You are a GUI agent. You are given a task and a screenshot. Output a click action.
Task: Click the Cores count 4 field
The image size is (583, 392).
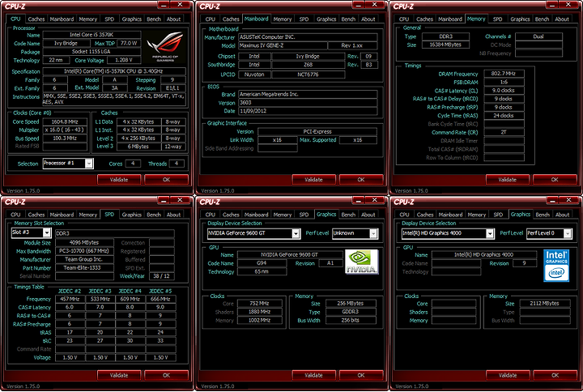coord(133,164)
